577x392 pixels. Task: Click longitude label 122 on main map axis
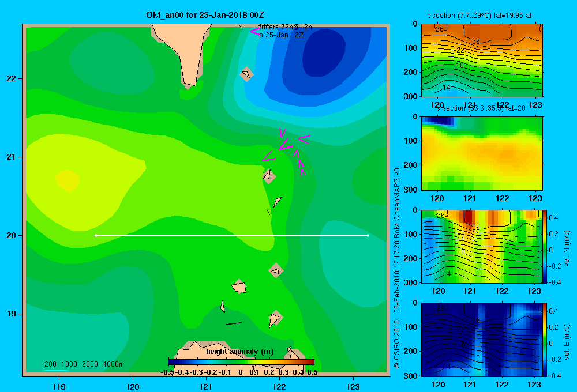[279, 386]
